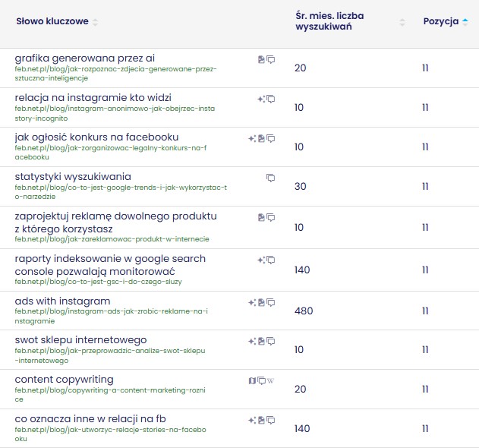Screen dimensions: 479x448
Task: Sort by 'Słowo kluczowe' column arrows
Action: (x=96, y=22)
